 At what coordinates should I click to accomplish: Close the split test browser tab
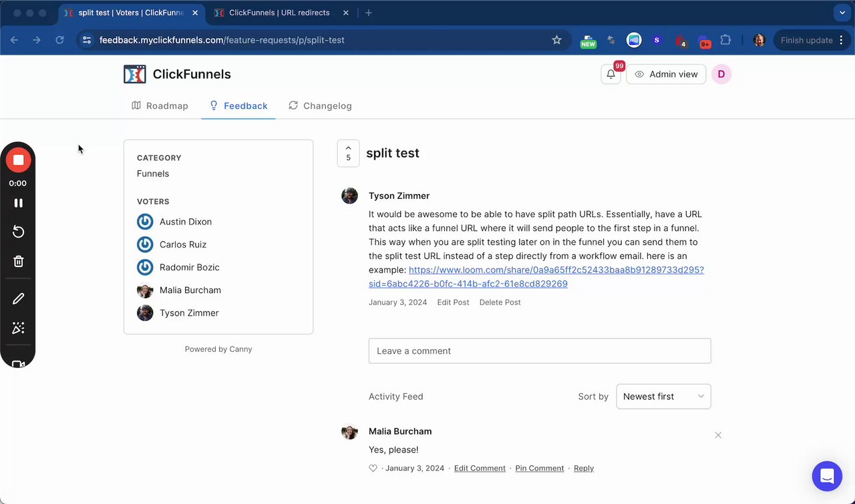pos(194,13)
